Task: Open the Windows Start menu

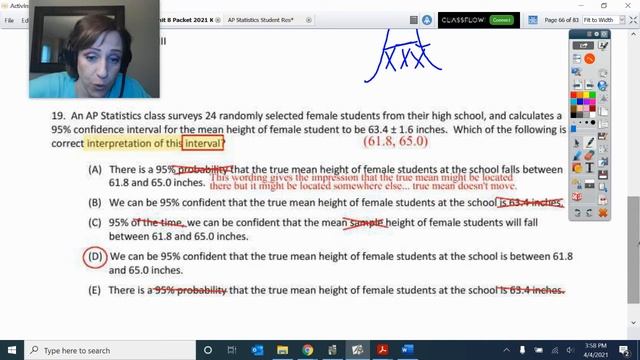Action: coord(12,350)
